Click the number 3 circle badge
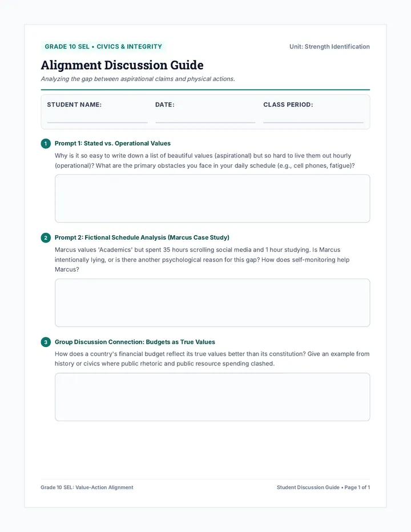 46,342
